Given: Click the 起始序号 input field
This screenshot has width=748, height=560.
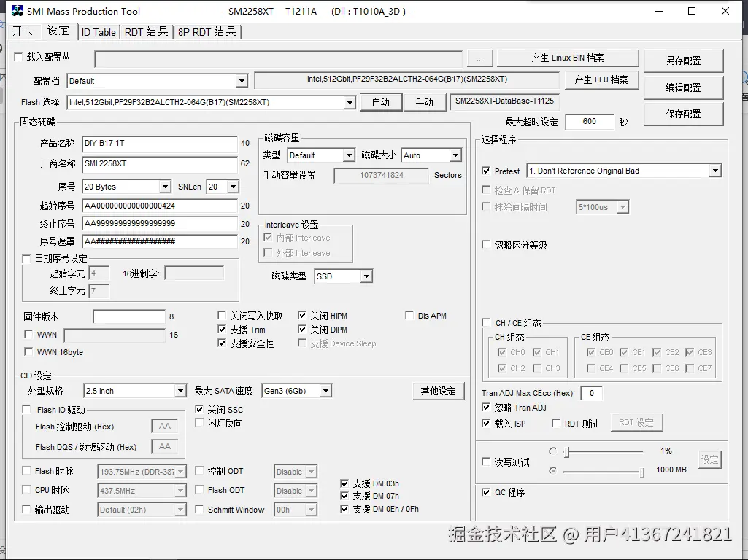Looking at the screenshot, I should coord(159,206).
